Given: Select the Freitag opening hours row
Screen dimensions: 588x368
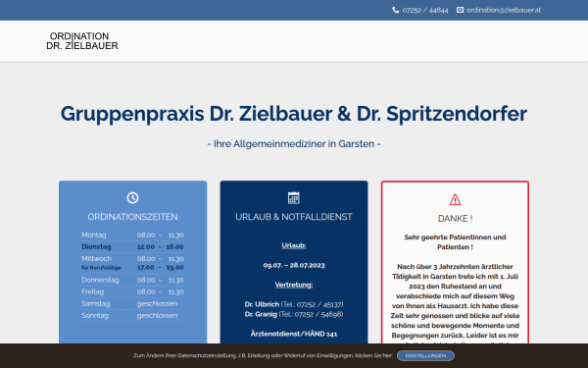Looking at the screenshot, I should coord(132,291).
